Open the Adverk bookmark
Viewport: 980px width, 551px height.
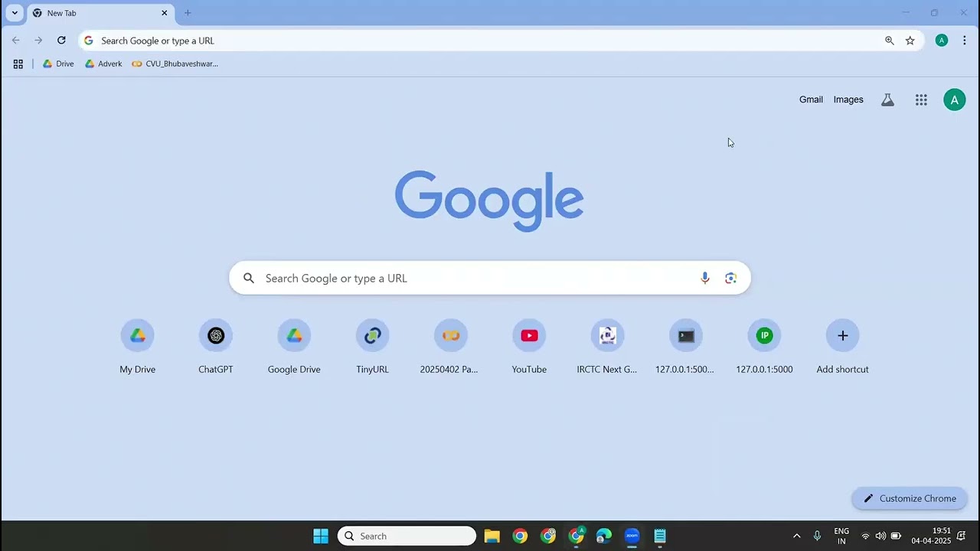(103, 64)
